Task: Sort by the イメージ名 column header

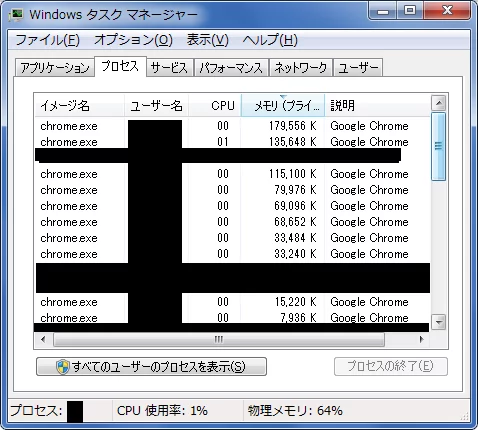Action: pos(79,106)
